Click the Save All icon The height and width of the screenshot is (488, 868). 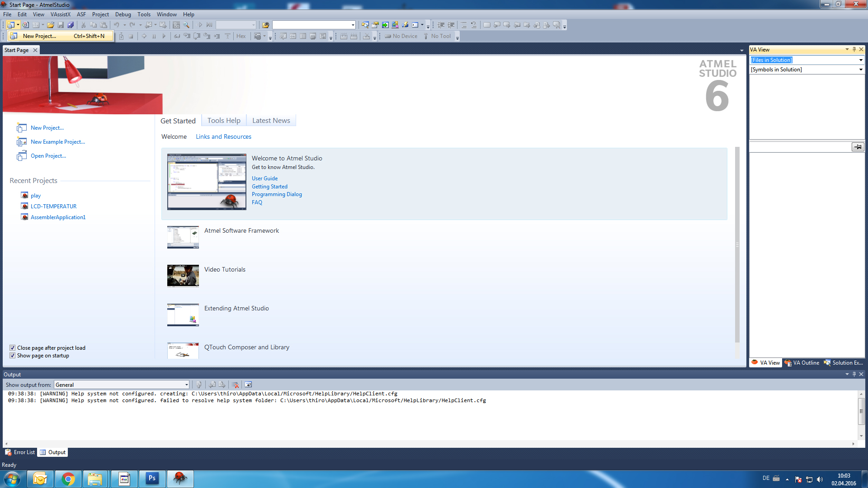pyautogui.click(x=71, y=25)
